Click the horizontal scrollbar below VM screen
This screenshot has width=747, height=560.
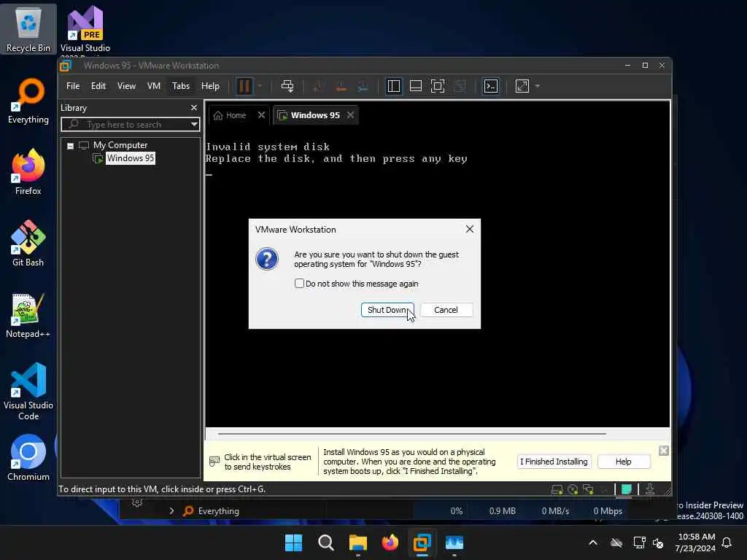411,434
